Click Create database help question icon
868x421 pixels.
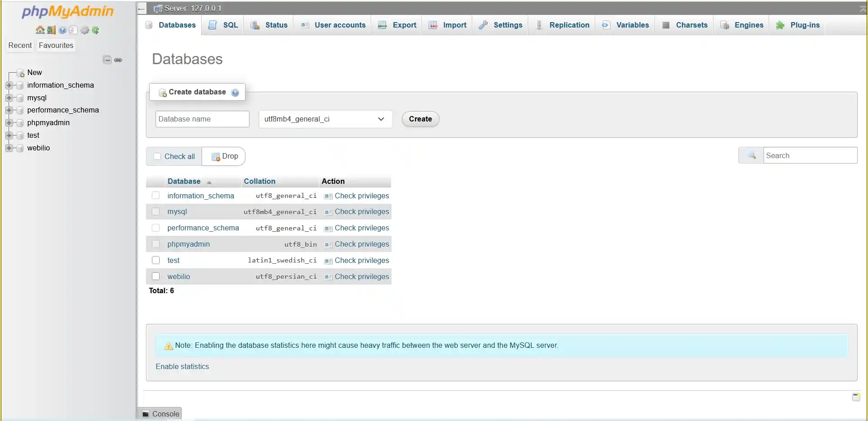[x=235, y=93]
